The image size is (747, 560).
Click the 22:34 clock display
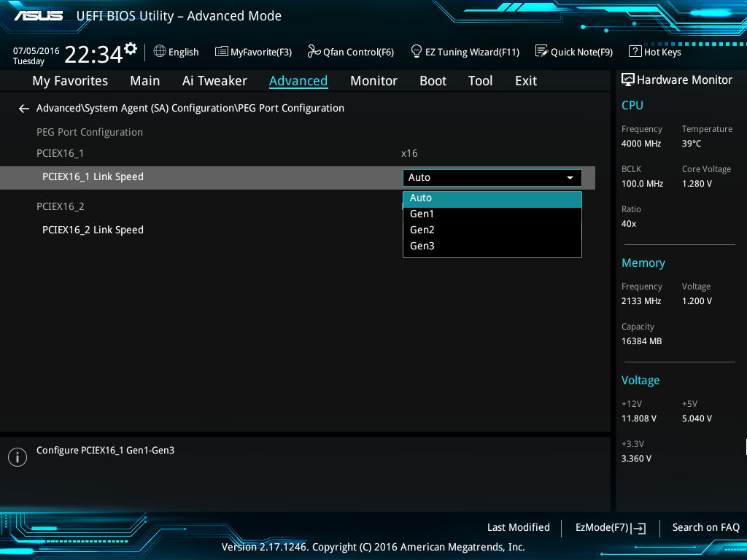tap(93, 54)
